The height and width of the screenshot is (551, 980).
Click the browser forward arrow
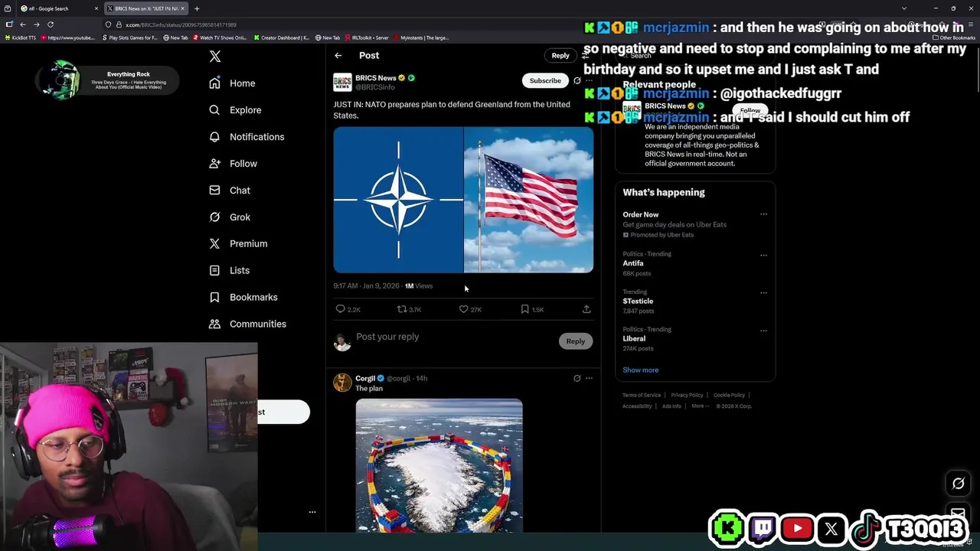pyautogui.click(x=36, y=24)
